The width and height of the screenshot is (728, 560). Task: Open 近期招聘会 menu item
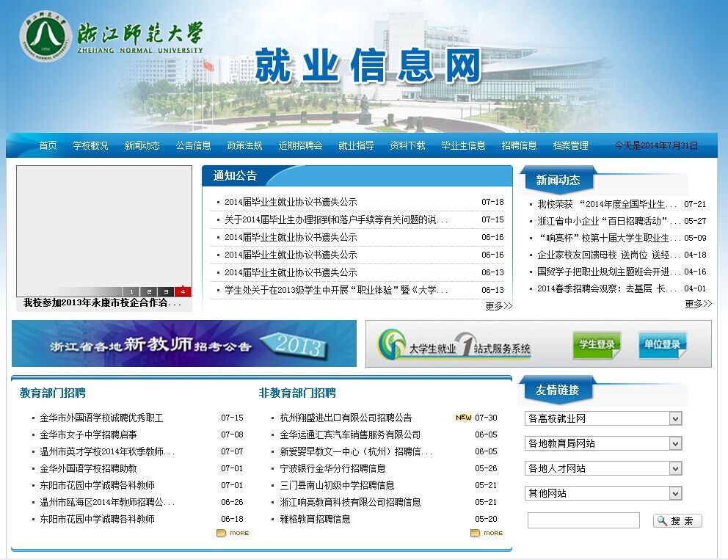300,145
